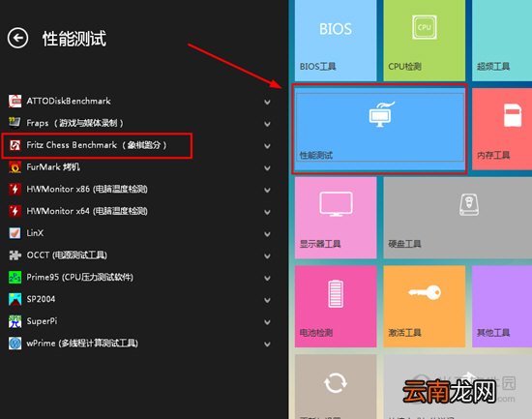Expand the OCCT row chevron
The image size is (532, 419).
267,256
